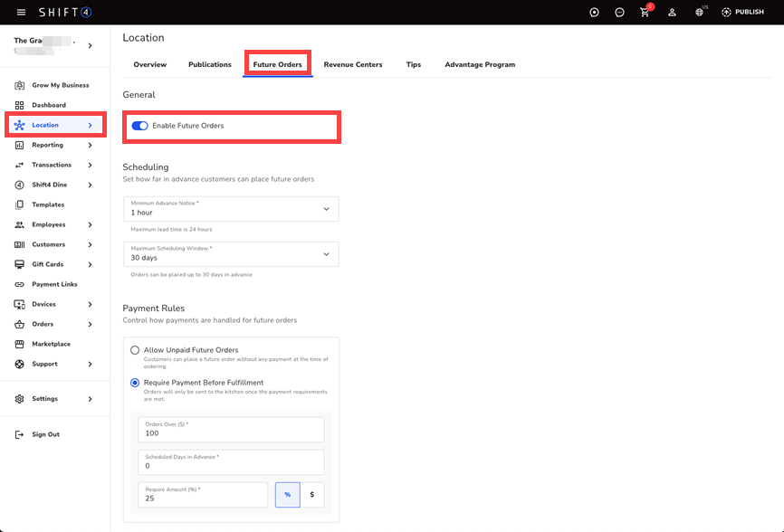The height and width of the screenshot is (532, 784).
Task: Toggle the Enable Future Orders switch
Action: pos(140,126)
